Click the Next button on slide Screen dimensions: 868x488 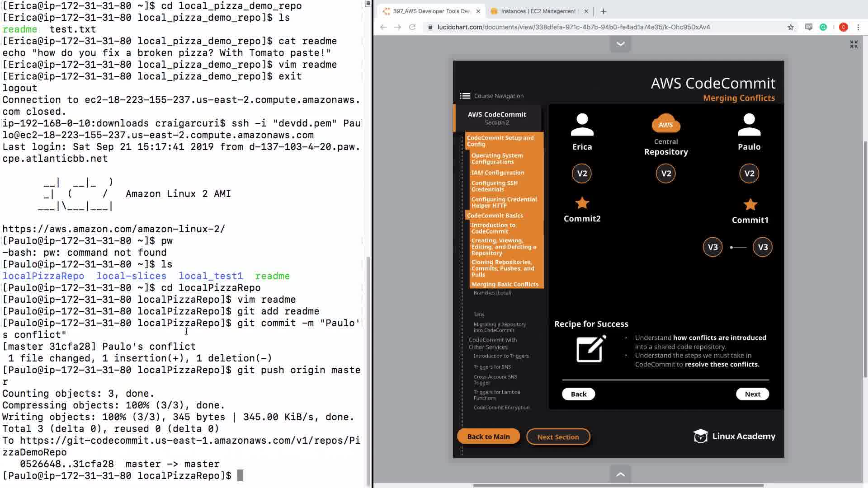[x=752, y=394]
